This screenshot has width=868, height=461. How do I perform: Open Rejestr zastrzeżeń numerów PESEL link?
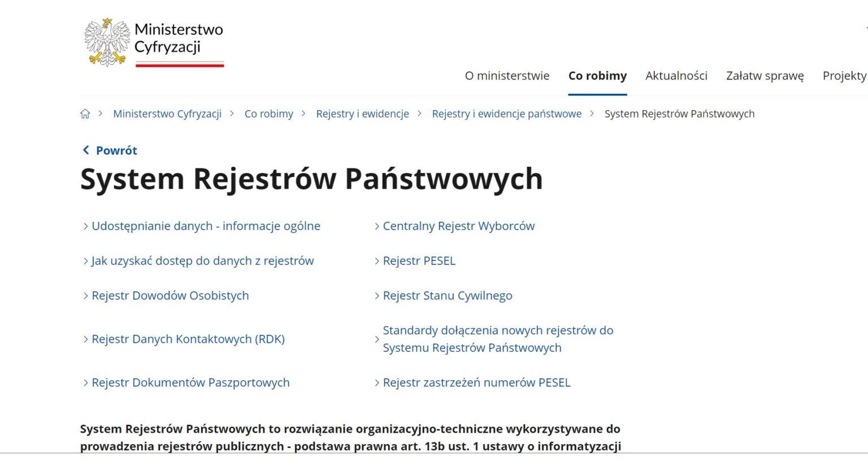477,382
